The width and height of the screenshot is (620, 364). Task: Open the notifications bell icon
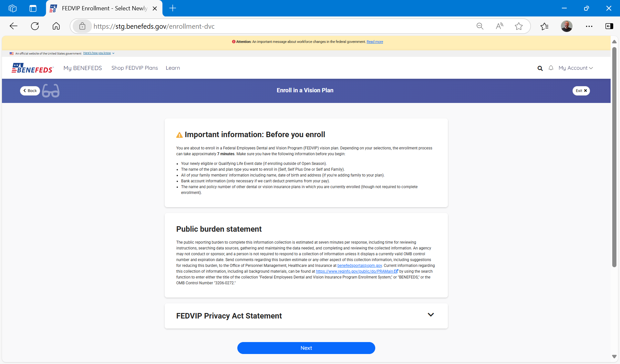tap(551, 68)
